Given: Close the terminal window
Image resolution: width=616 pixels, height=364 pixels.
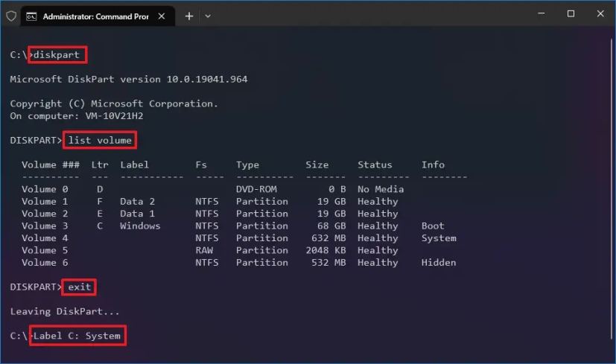Looking at the screenshot, I should point(600,14).
